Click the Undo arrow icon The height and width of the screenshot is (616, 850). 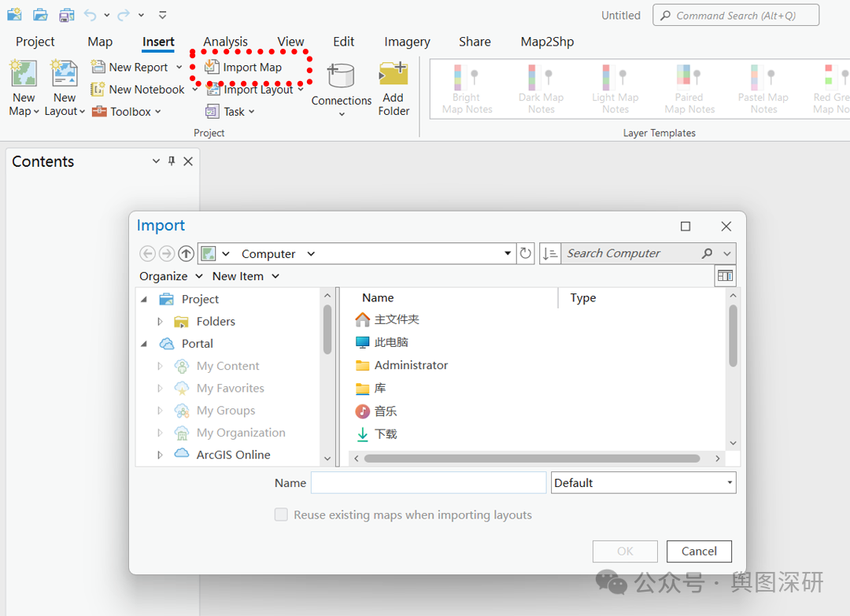[90, 15]
